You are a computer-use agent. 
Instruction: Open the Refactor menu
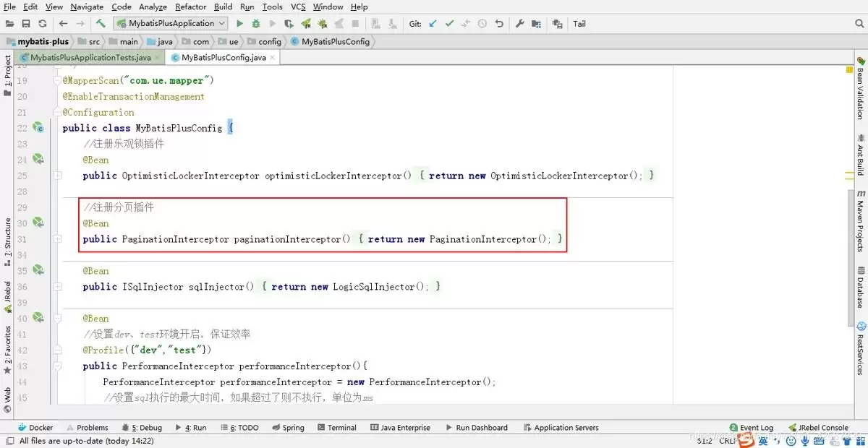click(190, 7)
